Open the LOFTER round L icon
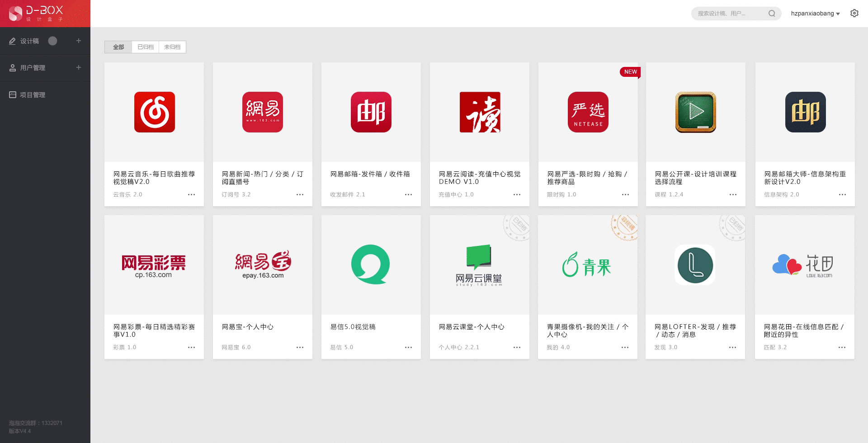Viewport: 868px width, 443px height. (x=695, y=265)
